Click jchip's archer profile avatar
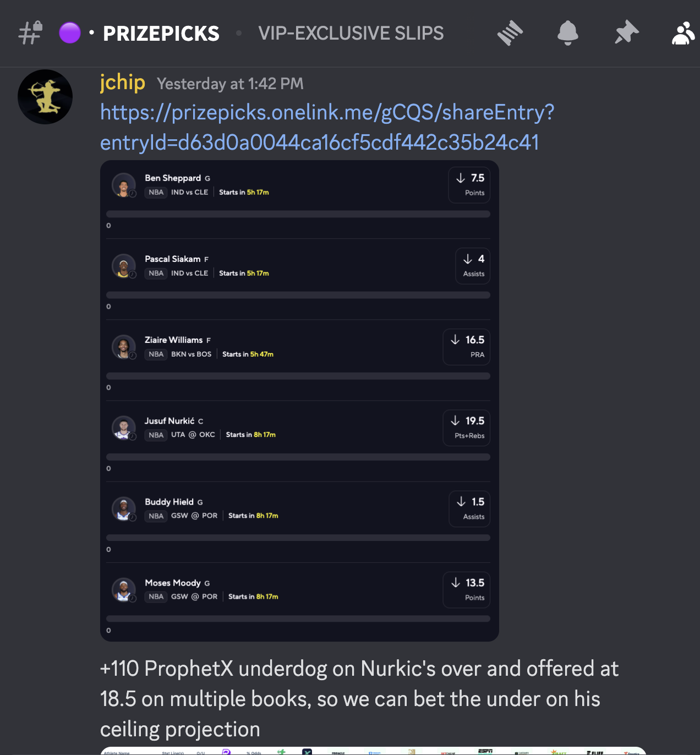The width and height of the screenshot is (700, 755). 45,97
